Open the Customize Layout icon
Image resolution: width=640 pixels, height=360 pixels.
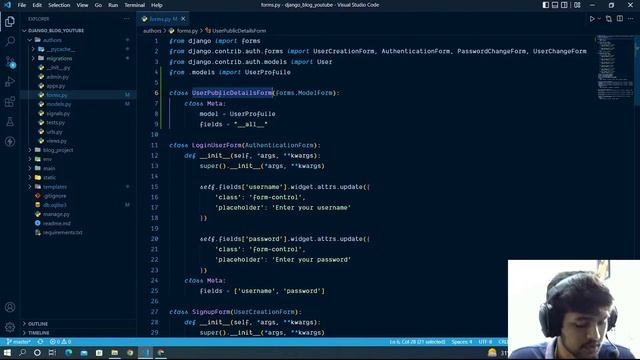click(x=577, y=5)
